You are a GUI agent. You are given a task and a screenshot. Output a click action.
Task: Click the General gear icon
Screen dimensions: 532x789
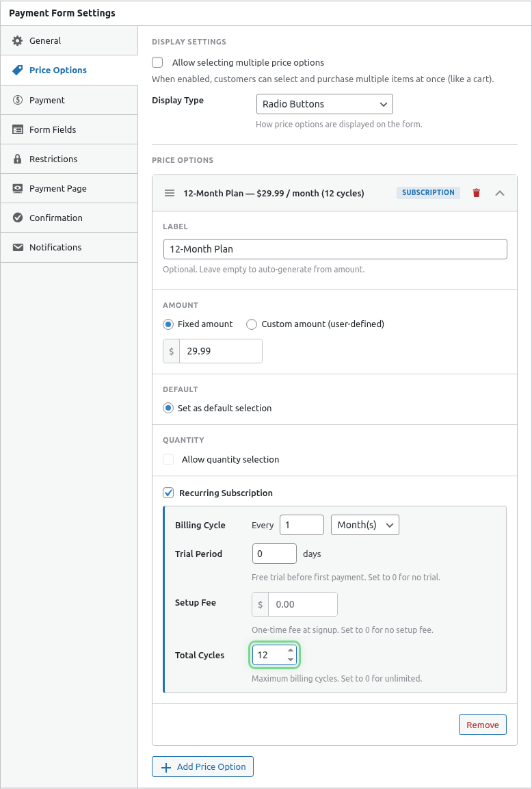18,41
